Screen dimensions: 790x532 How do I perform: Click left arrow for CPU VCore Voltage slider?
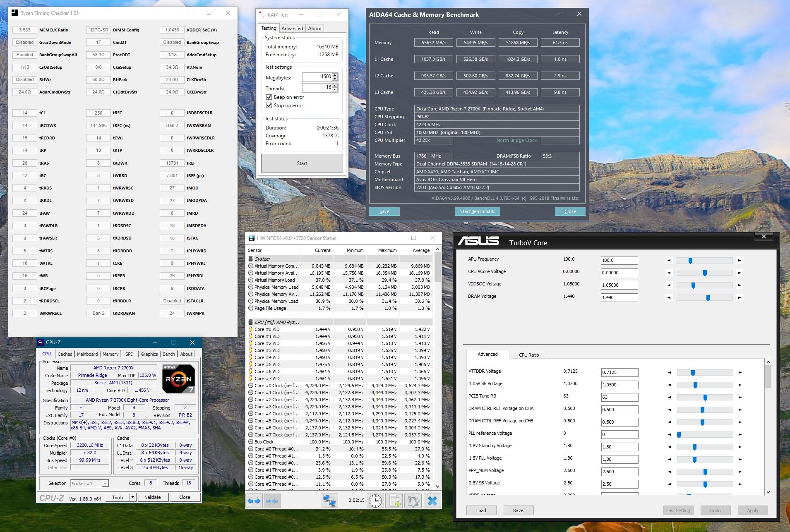[669, 273]
